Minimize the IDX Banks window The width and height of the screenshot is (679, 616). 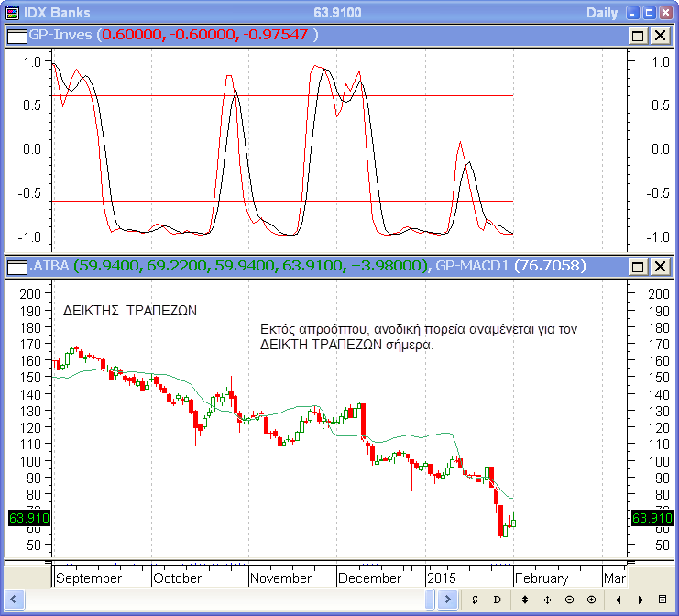tap(632, 13)
